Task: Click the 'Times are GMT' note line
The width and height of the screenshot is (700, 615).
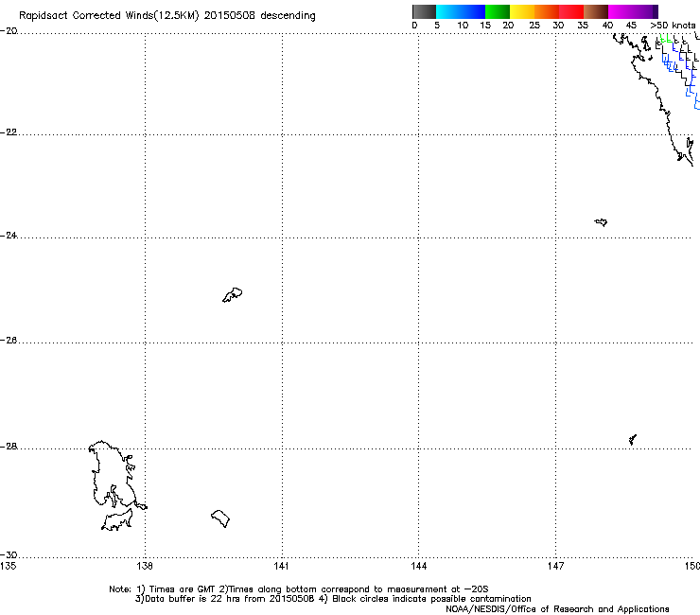Action: point(299,589)
